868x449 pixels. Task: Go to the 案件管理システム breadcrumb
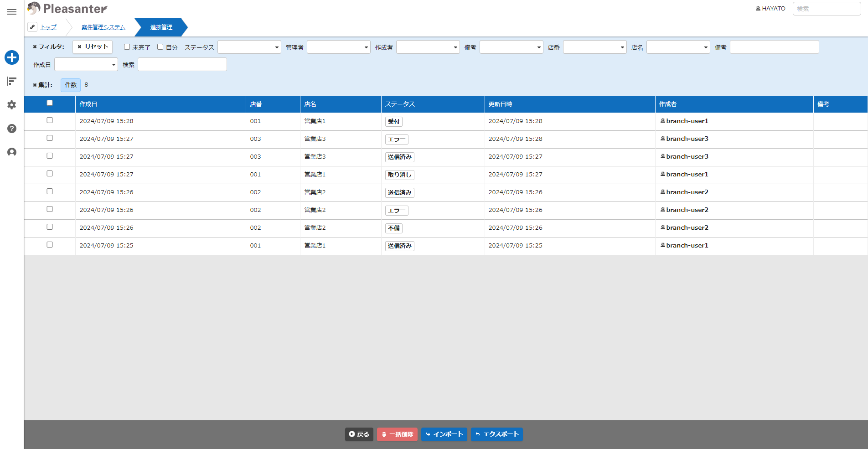103,27
